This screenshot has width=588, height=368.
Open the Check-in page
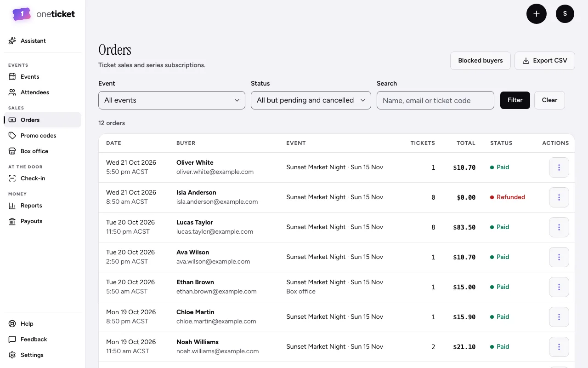42,178
